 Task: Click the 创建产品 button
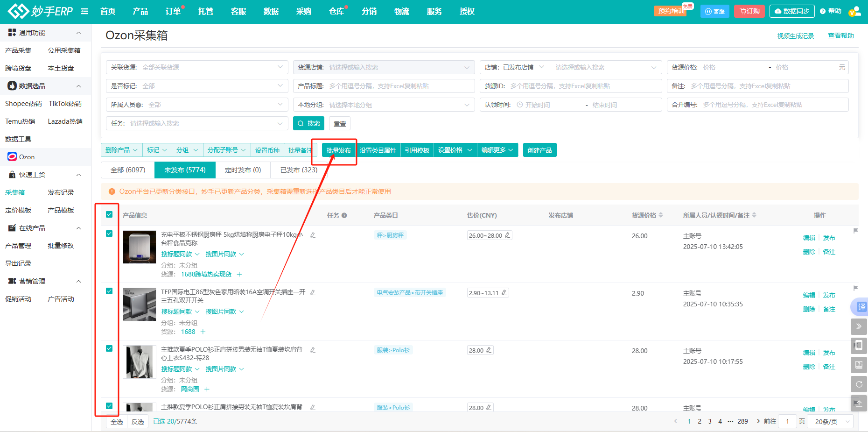click(x=539, y=149)
